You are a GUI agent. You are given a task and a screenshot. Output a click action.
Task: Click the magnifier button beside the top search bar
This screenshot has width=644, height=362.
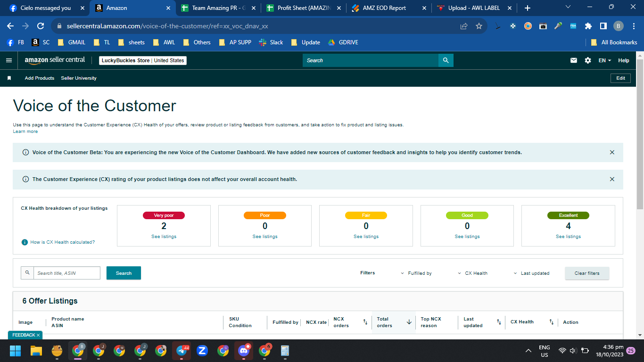[x=446, y=60]
